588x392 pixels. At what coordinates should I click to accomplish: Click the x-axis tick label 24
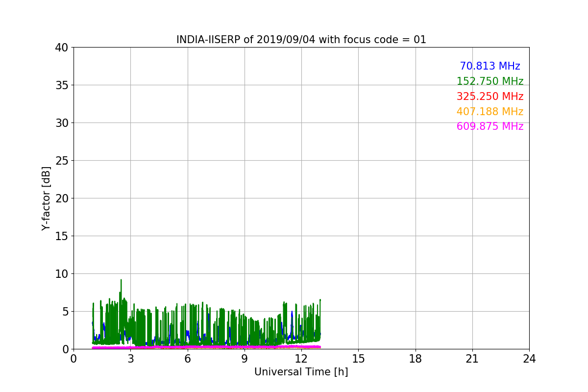529,359
